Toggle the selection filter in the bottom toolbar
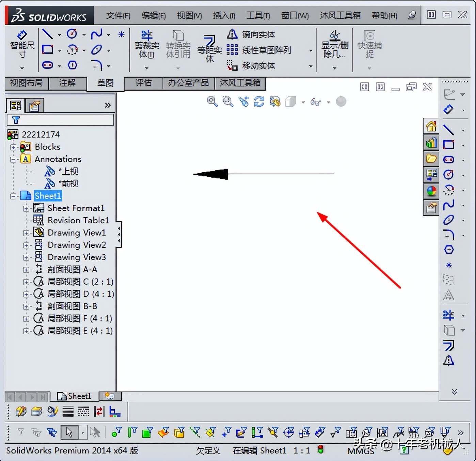 tap(20, 432)
